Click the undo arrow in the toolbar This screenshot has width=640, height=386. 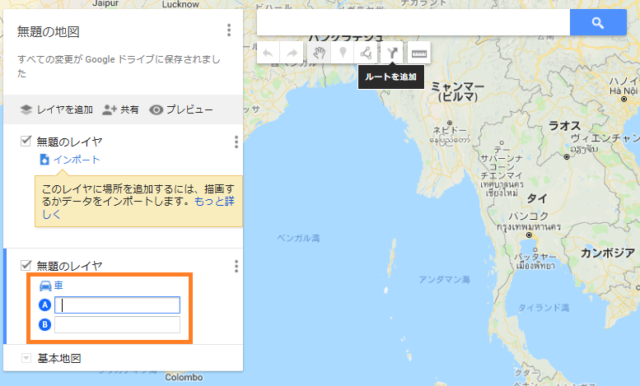click(268, 53)
